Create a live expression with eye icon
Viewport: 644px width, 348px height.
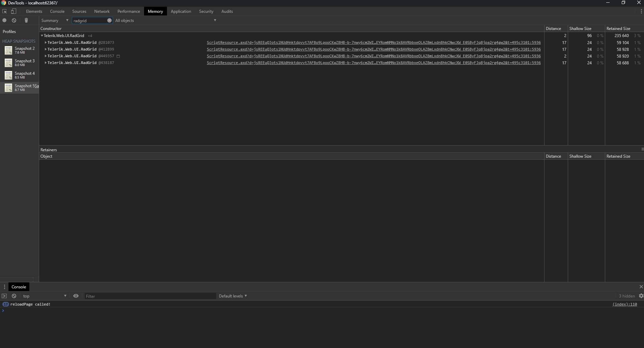[x=76, y=296]
